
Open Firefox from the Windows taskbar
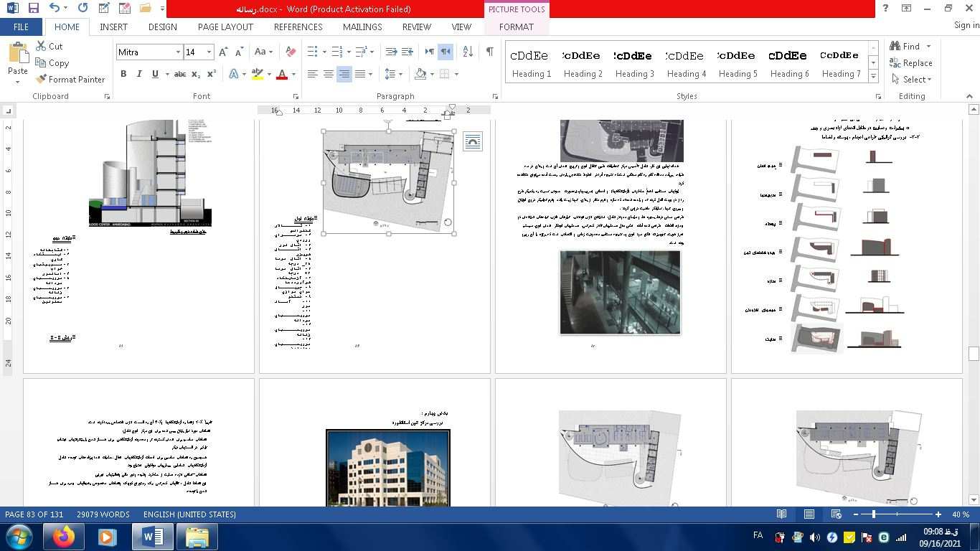(x=64, y=536)
